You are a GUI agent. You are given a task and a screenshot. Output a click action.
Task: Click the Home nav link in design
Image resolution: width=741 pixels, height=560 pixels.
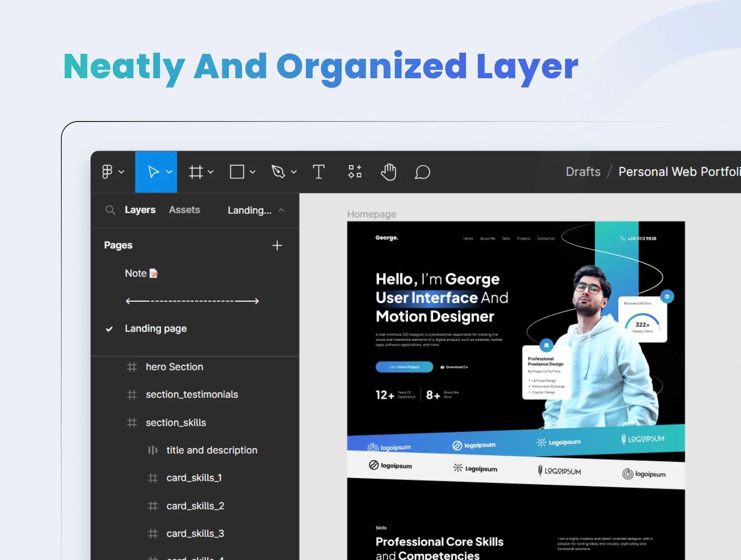click(x=468, y=238)
